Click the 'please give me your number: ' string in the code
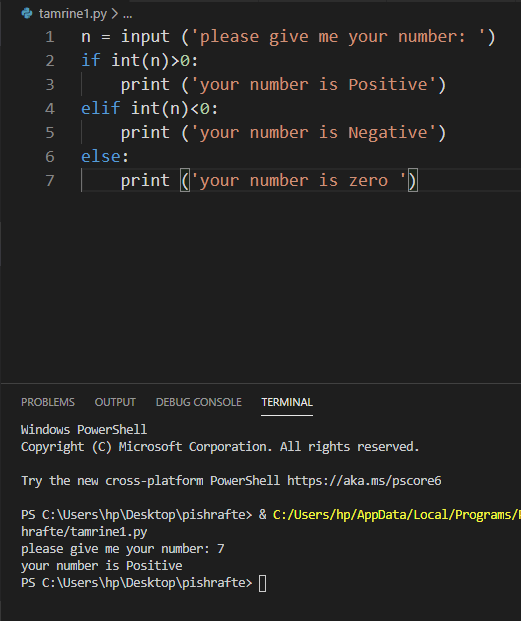 [x=338, y=37]
